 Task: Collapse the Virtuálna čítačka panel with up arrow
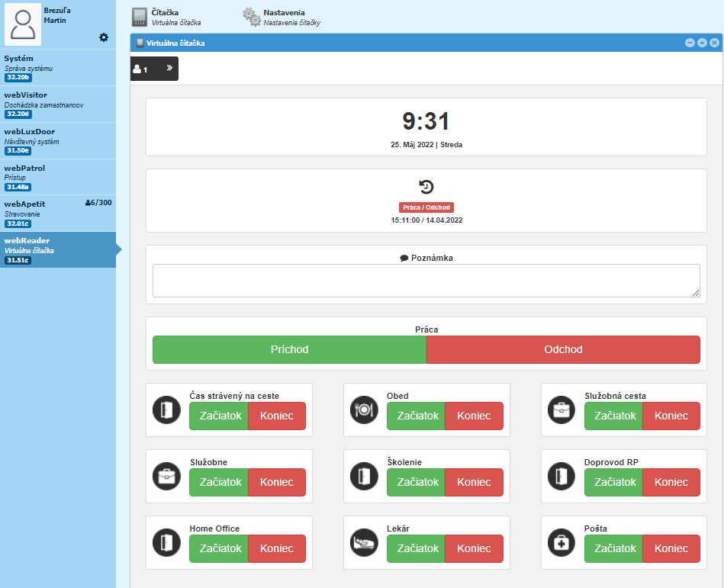702,43
